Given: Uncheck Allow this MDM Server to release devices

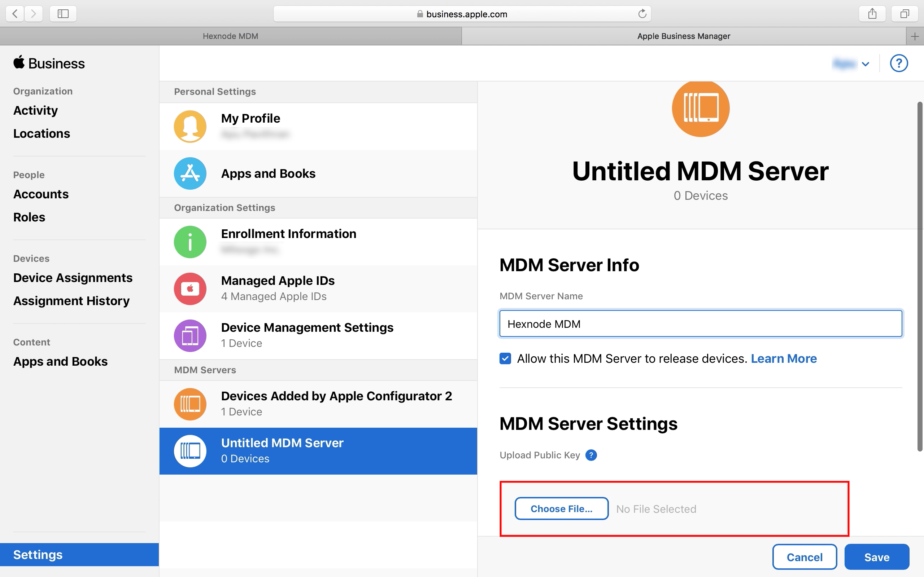Looking at the screenshot, I should pyautogui.click(x=505, y=358).
